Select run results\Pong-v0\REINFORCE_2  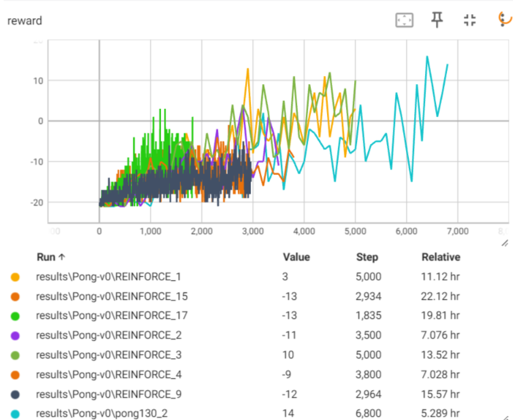(x=109, y=335)
